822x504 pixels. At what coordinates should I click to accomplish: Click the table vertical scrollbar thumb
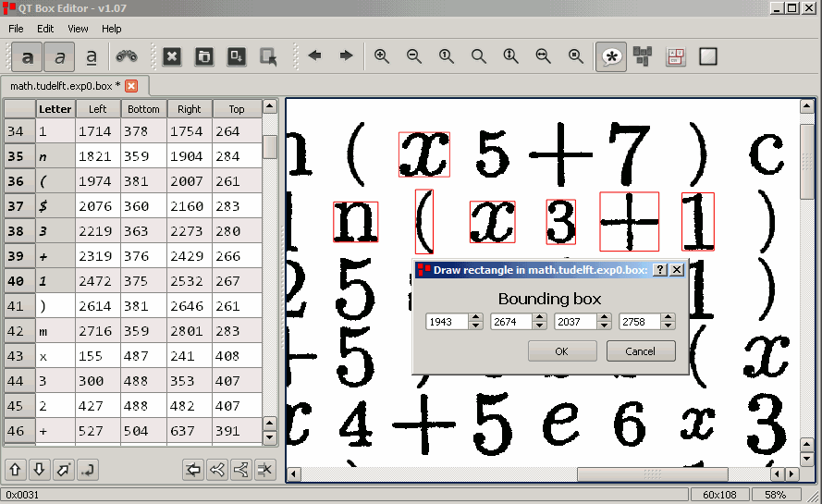click(x=269, y=147)
